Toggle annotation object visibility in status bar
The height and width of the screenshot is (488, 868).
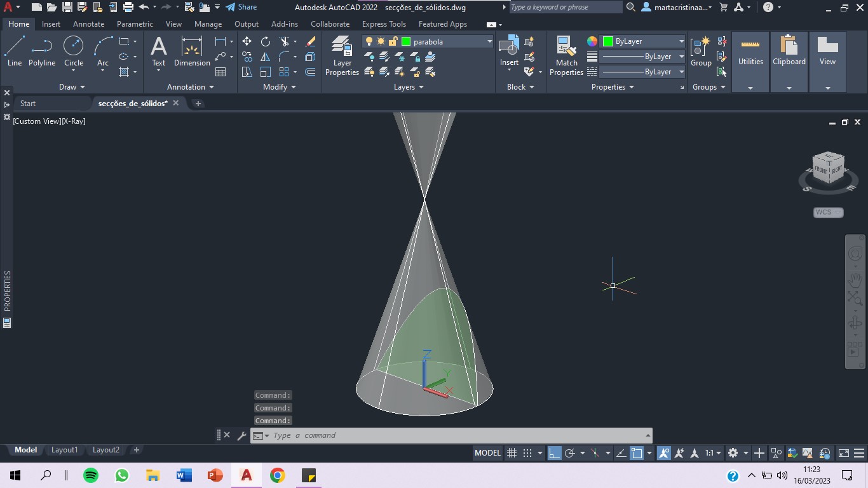664,453
